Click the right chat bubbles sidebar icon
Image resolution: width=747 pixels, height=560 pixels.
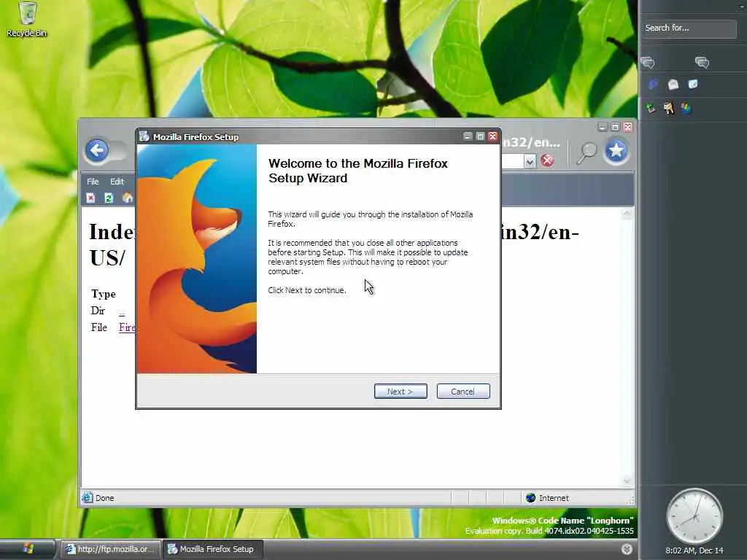[702, 63]
